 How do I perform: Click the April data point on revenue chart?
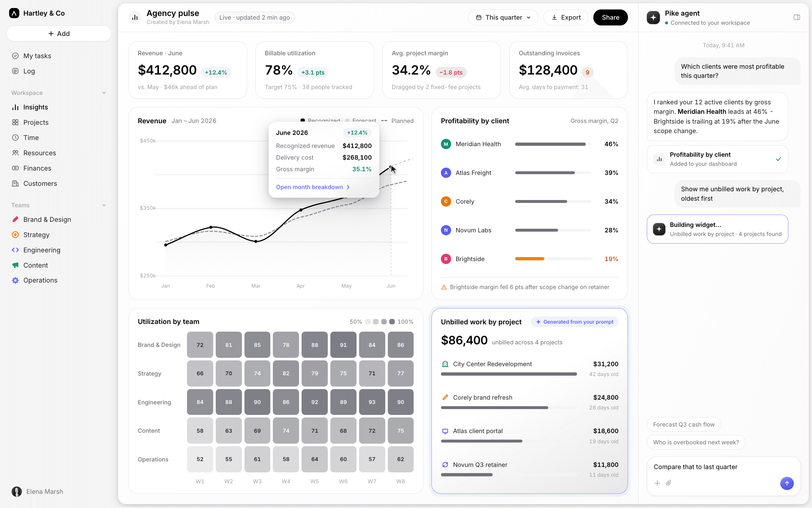301,210
